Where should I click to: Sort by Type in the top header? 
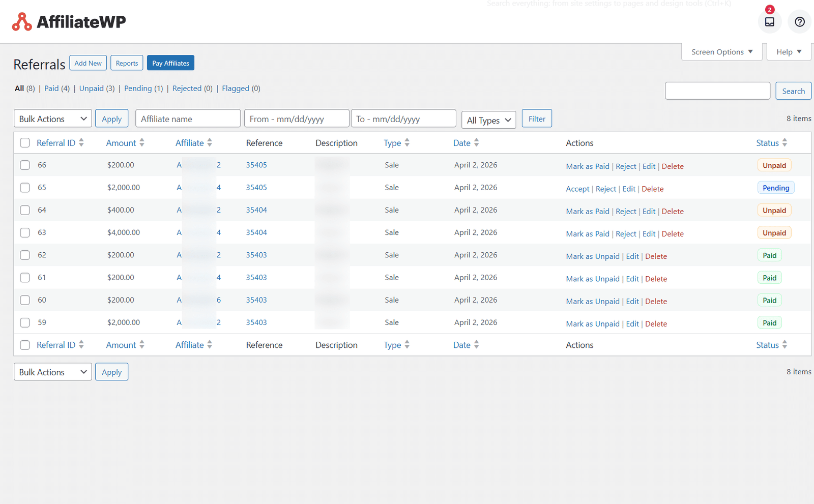tap(396, 143)
